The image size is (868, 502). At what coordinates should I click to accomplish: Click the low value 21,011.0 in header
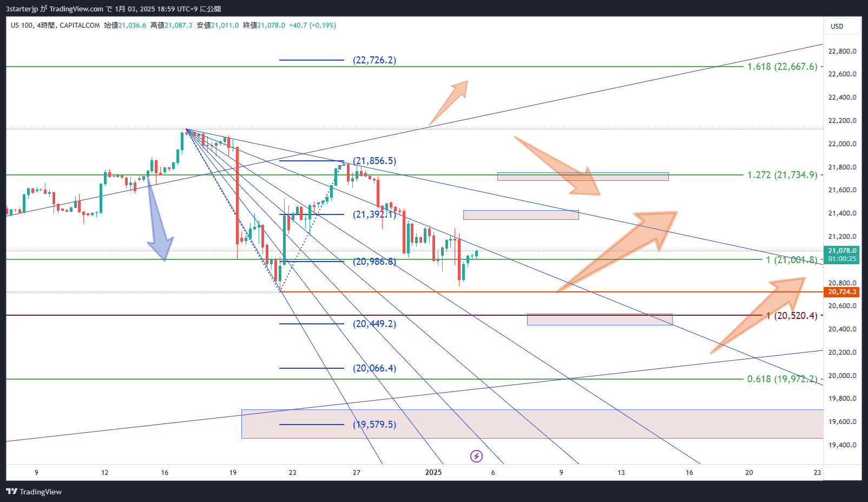coord(225,25)
